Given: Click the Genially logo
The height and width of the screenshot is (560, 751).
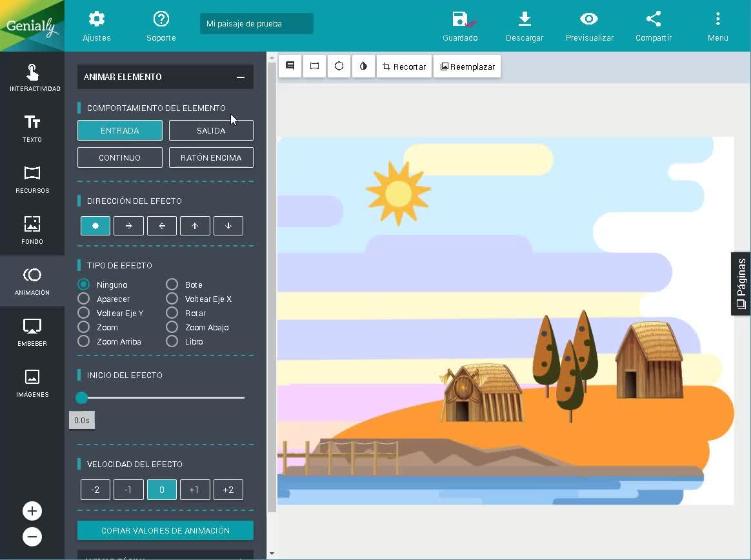Looking at the screenshot, I should [32, 25].
